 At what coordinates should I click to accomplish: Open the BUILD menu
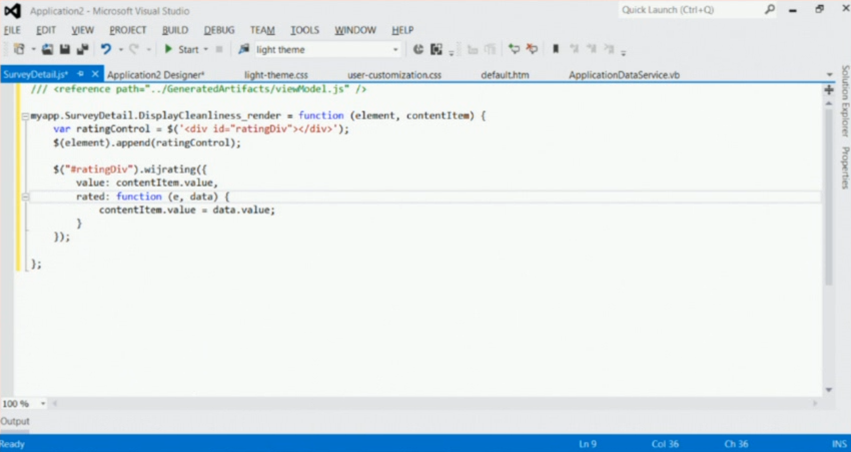[175, 30]
